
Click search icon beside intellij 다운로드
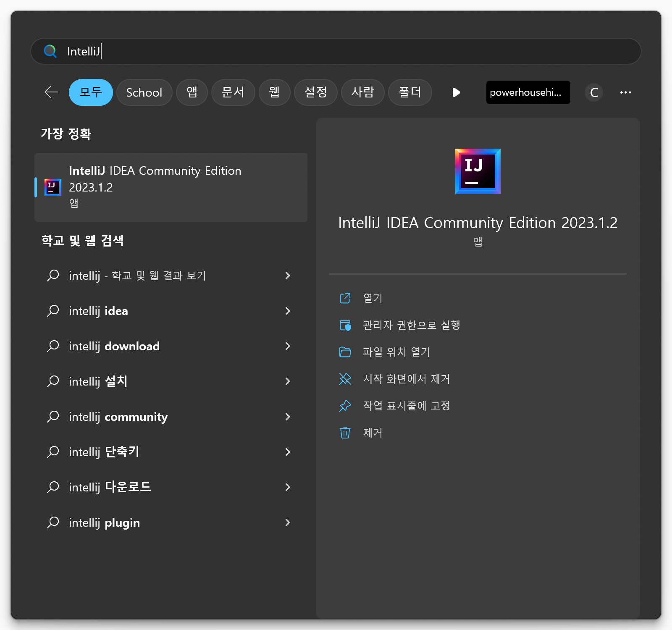click(53, 487)
